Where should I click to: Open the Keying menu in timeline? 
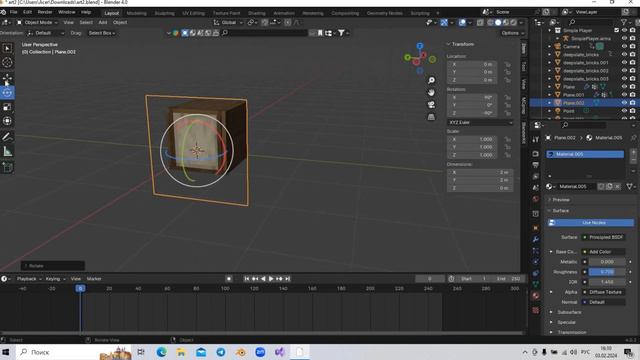(55, 279)
